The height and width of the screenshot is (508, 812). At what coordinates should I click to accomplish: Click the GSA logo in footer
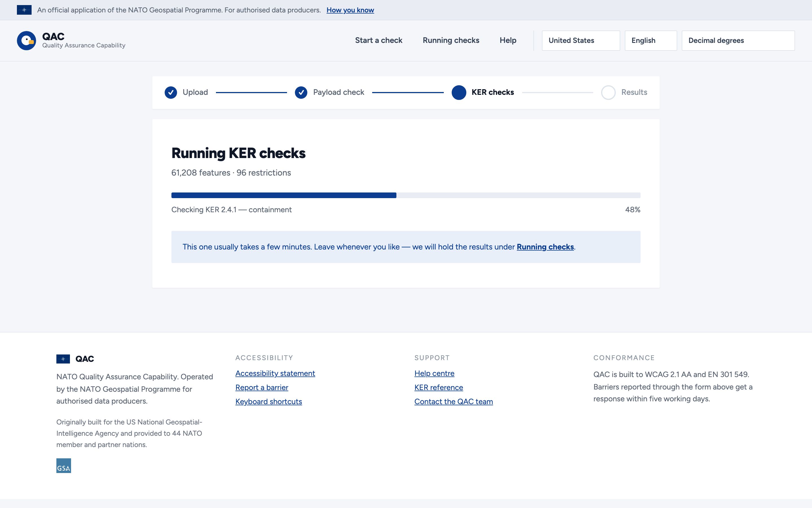click(x=64, y=466)
